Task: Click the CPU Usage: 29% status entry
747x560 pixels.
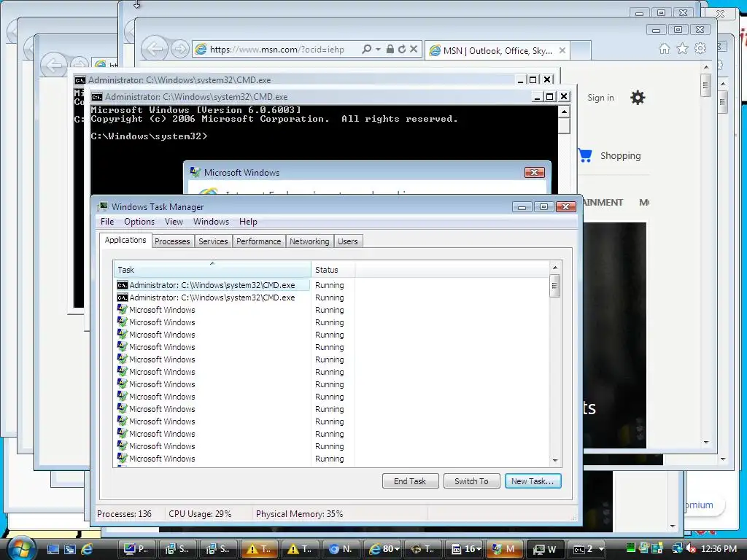Action: coord(200,514)
